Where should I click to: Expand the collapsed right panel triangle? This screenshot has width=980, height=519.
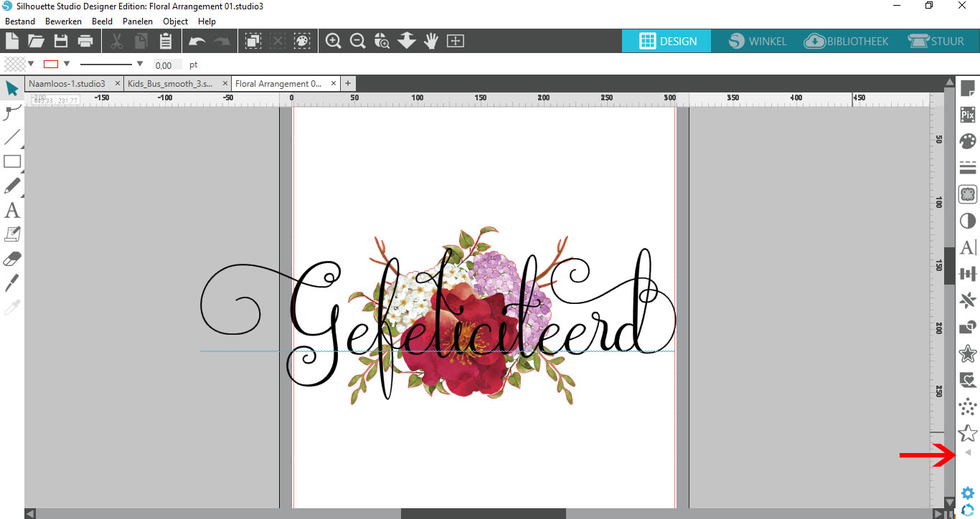point(968,452)
